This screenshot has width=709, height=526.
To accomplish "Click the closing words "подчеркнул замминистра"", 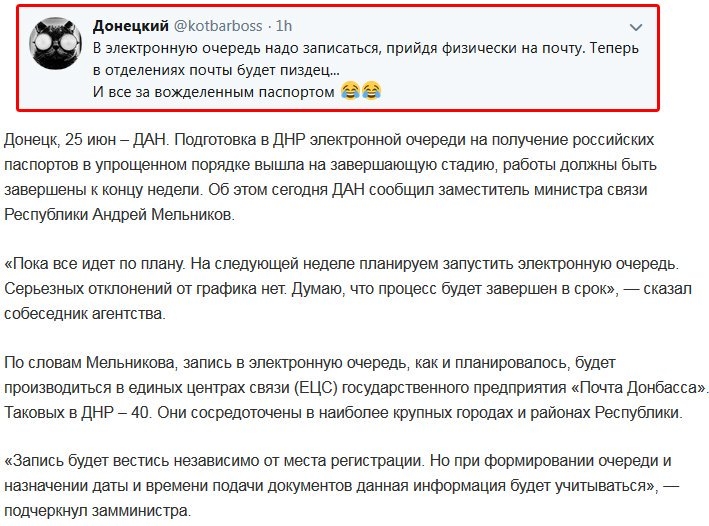I will pos(95,512).
